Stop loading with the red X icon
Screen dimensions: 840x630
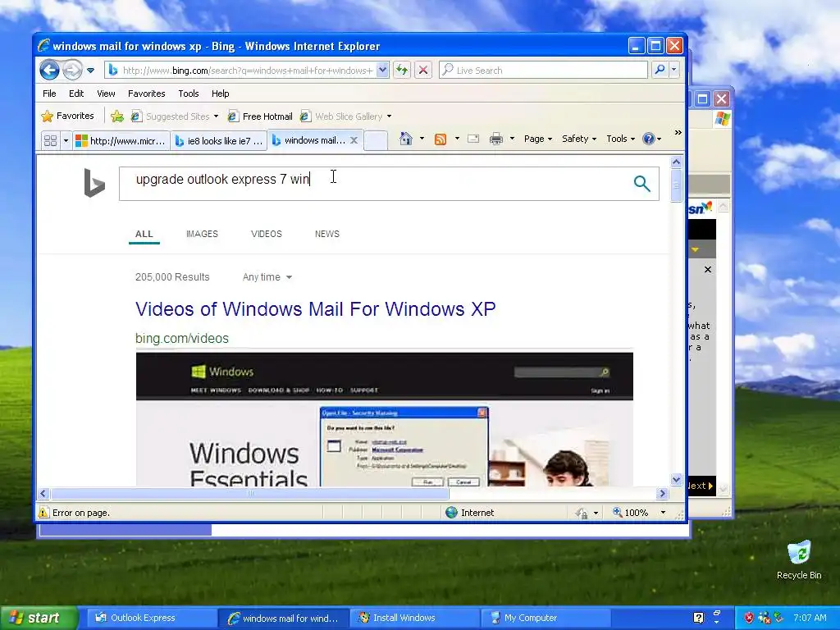(423, 71)
